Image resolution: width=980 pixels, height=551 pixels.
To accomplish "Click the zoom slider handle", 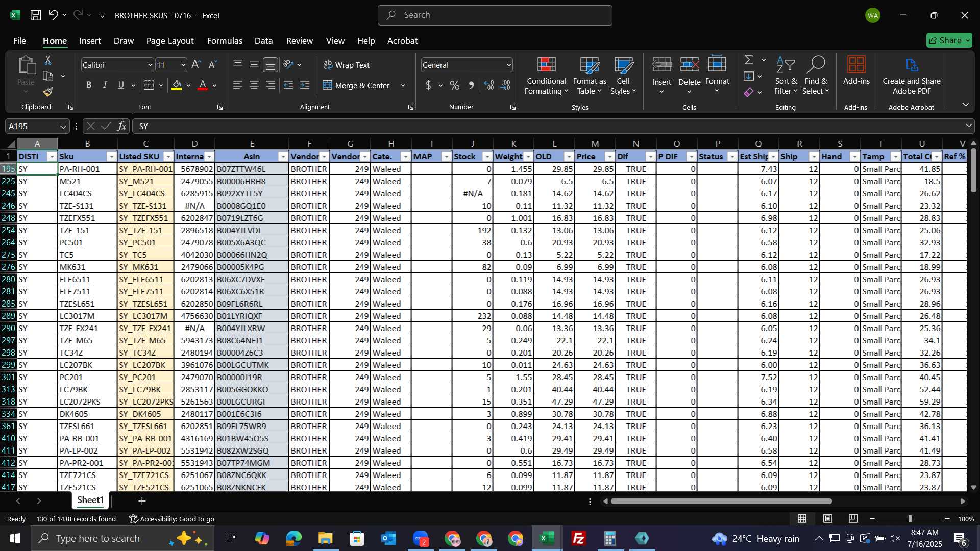I will [x=910, y=519].
